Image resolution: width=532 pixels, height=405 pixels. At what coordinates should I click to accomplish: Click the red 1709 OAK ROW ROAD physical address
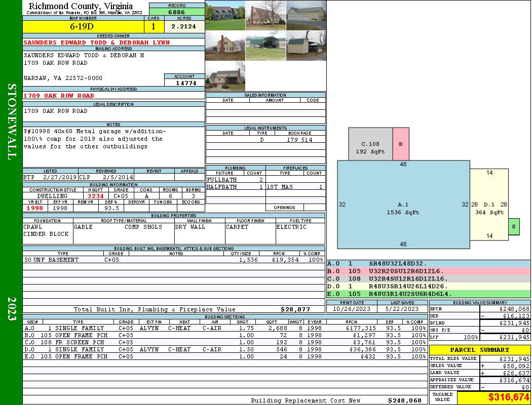tap(59, 95)
